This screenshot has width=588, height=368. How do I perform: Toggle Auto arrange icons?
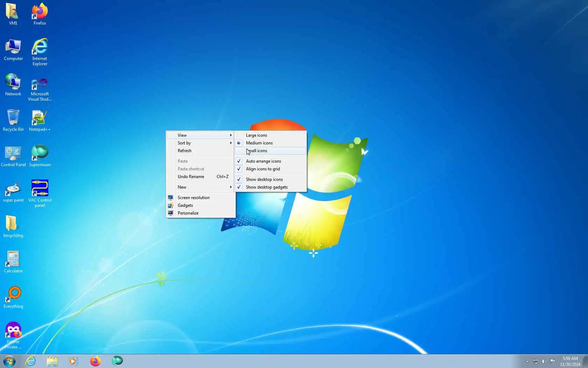271,161
